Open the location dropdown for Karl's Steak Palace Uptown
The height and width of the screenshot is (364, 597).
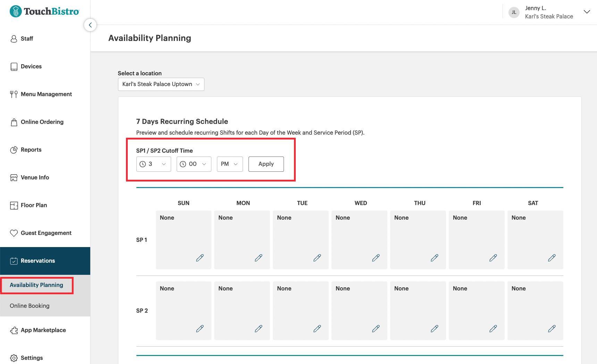(161, 84)
